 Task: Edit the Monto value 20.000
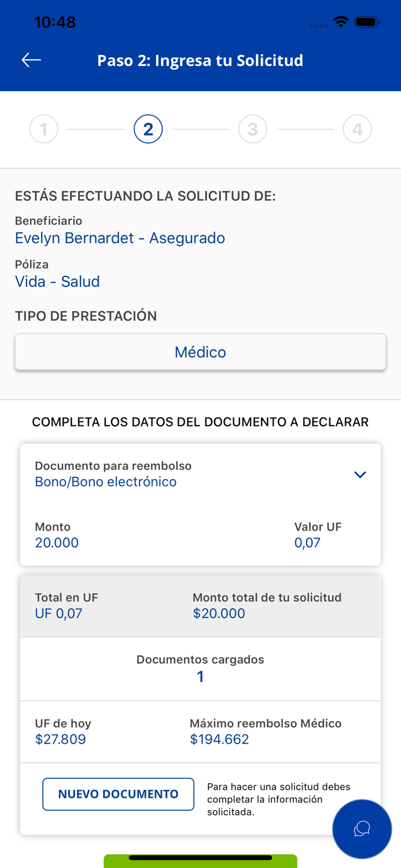point(56,542)
